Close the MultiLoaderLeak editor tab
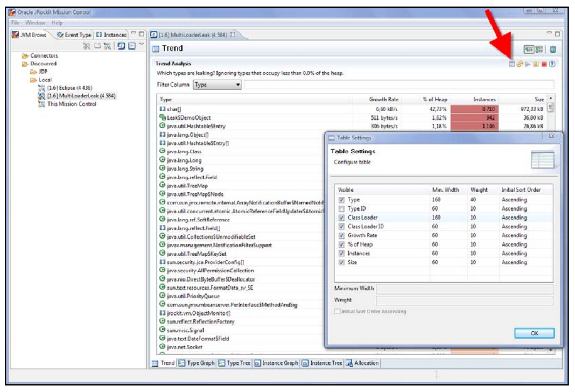 click(233, 35)
